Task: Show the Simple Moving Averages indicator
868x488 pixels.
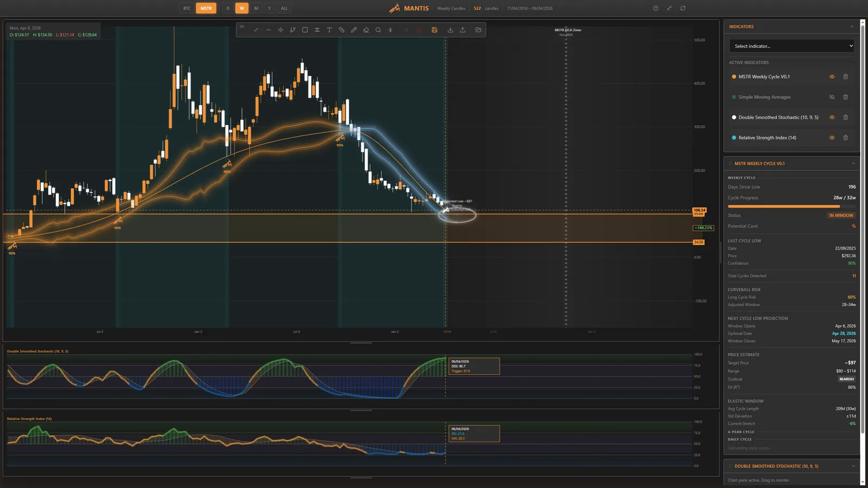Action: coord(832,97)
